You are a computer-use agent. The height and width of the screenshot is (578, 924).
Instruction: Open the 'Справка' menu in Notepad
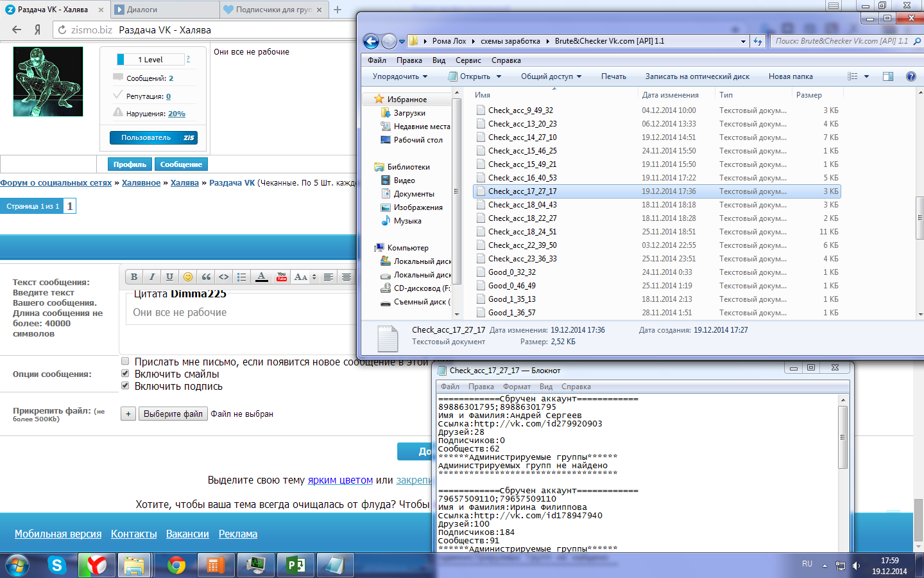(576, 387)
